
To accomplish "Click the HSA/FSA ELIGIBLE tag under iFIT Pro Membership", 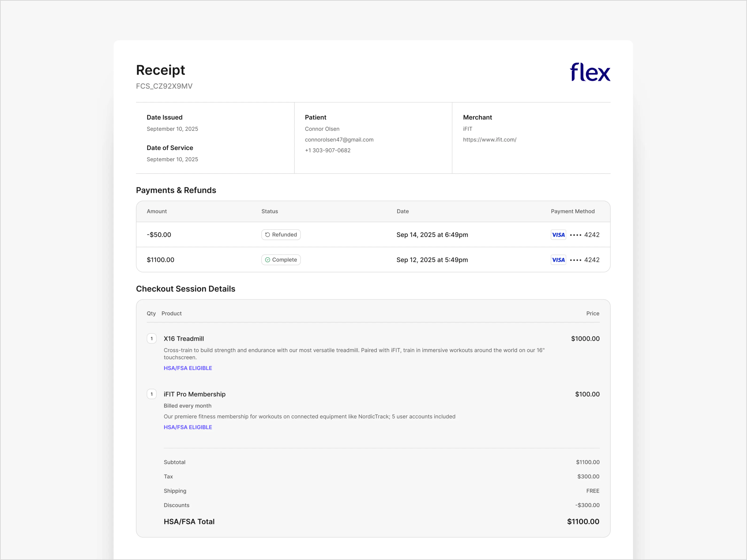I will click(x=188, y=427).
